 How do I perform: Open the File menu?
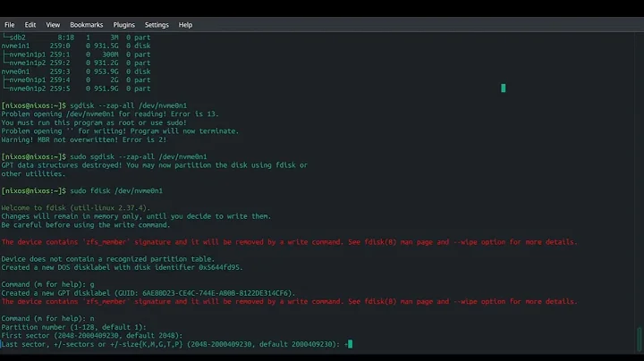click(x=10, y=25)
